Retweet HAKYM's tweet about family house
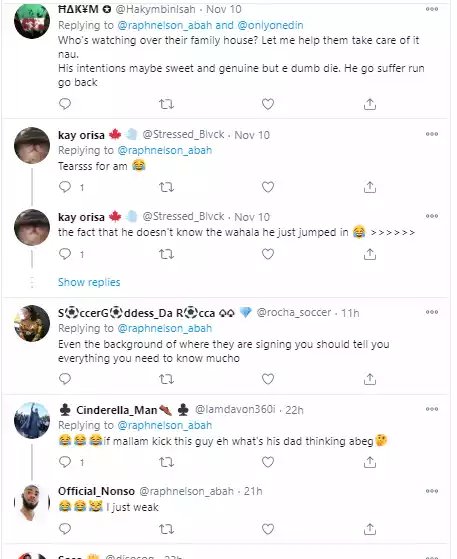The height and width of the screenshot is (559, 457). coord(166,104)
